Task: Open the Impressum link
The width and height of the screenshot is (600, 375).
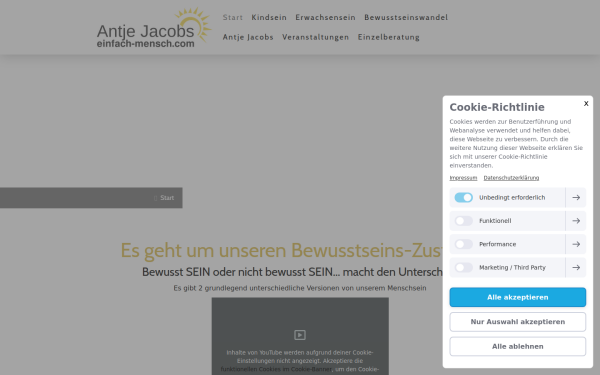Action: coord(463,178)
